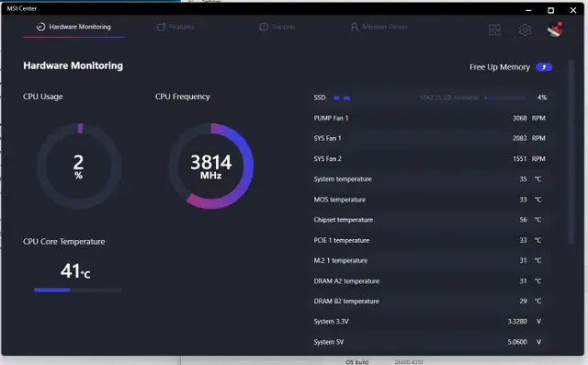Image resolution: width=588 pixels, height=365 pixels.
Task: Open the Support tab
Action: click(x=277, y=27)
